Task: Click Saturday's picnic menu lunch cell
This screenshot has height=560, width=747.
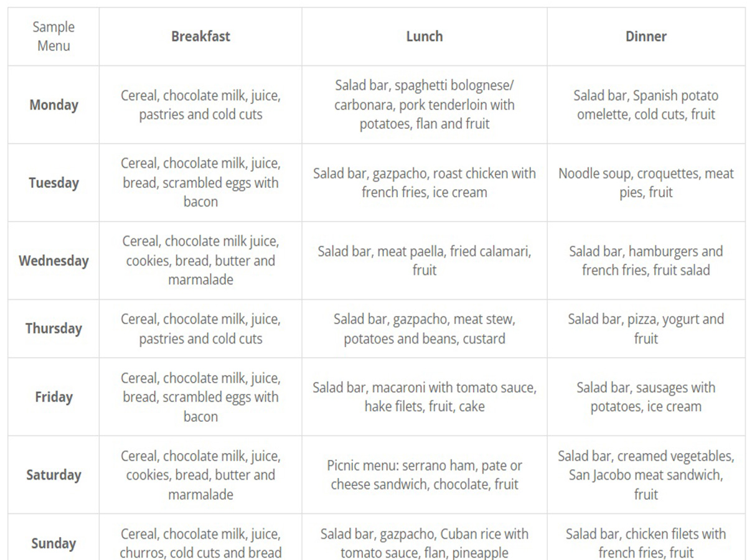Action: click(425, 475)
